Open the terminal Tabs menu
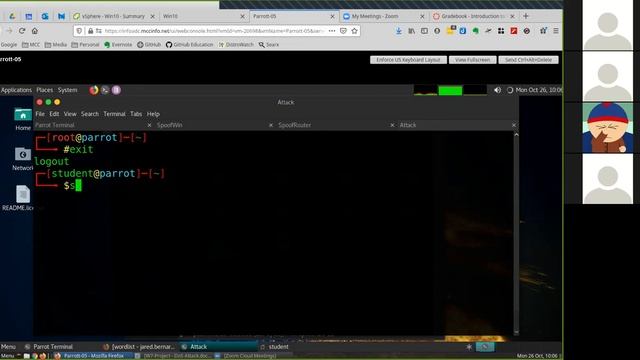The width and height of the screenshot is (640, 360). click(136, 114)
